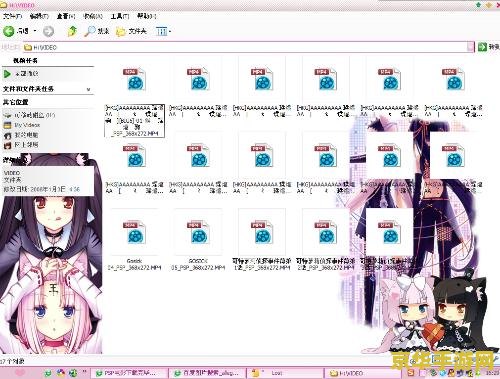Click the 17 个对象 status bar text
The height and width of the screenshot is (379, 500).
point(12,361)
